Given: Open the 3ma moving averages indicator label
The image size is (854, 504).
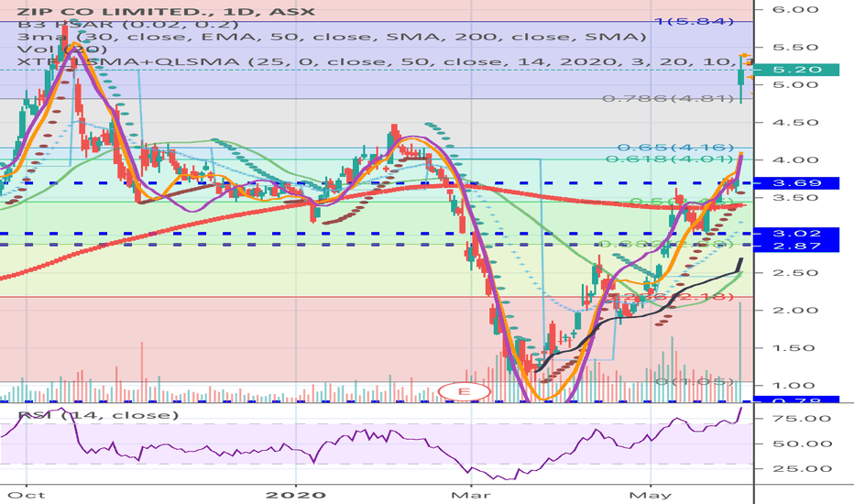Looking at the screenshot, I should [332, 37].
